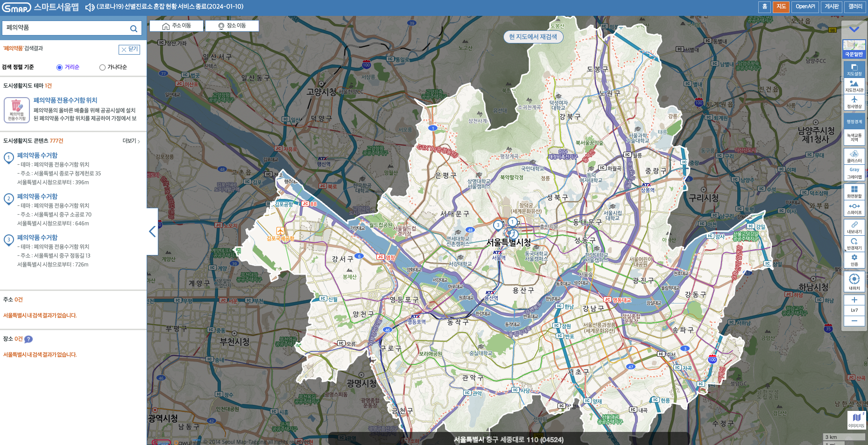Viewport: 868px width, 445px height.
Task: Open 인증 gear icon tool
Action: tap(854, 260)
